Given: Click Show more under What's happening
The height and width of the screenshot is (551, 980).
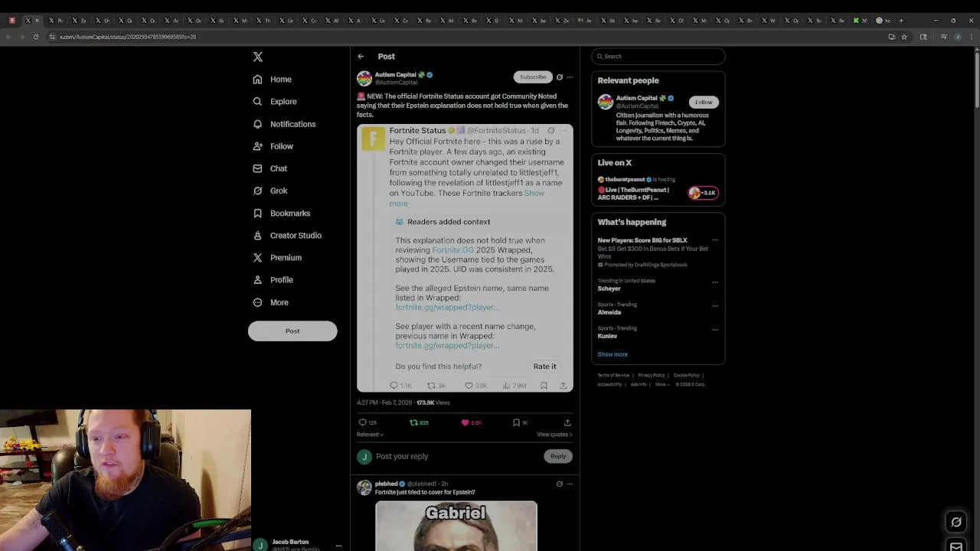Looking at the screenshot, I should click(612, 354).
